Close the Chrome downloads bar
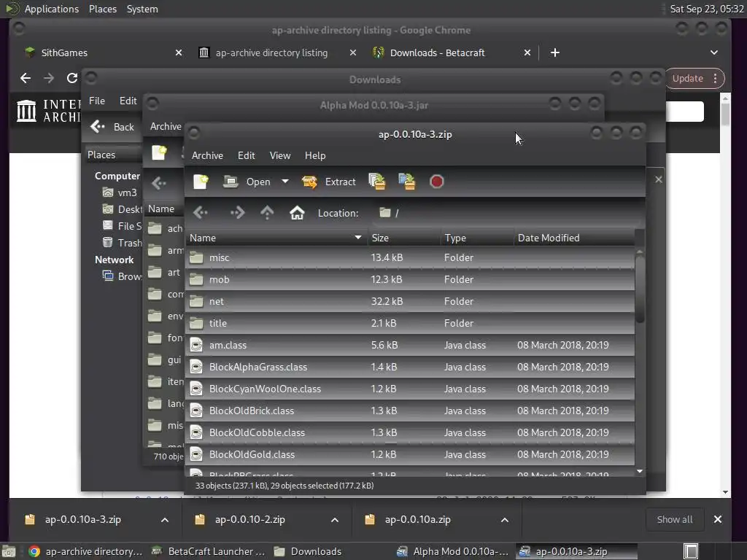 click(718, 519)
